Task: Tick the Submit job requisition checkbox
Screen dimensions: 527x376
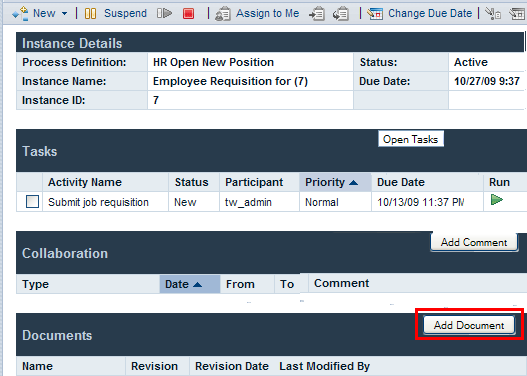Action: click(x=32, y=202)
